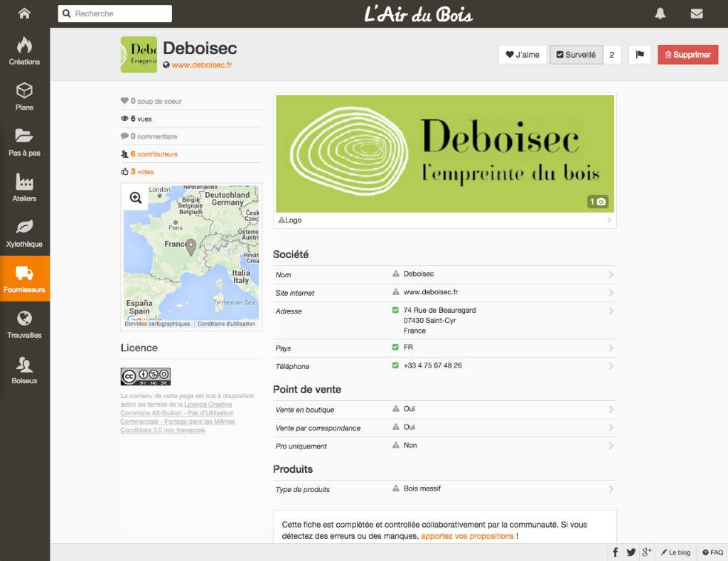
Task: Open the Licence Creative Commons text link
Action: (x=178, y=417)
